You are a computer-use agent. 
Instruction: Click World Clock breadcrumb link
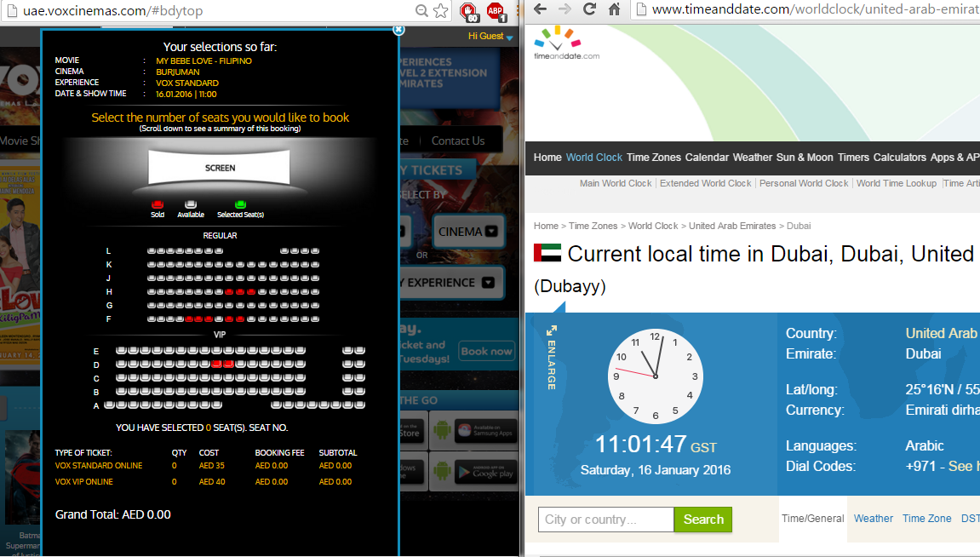coord(653,226)
